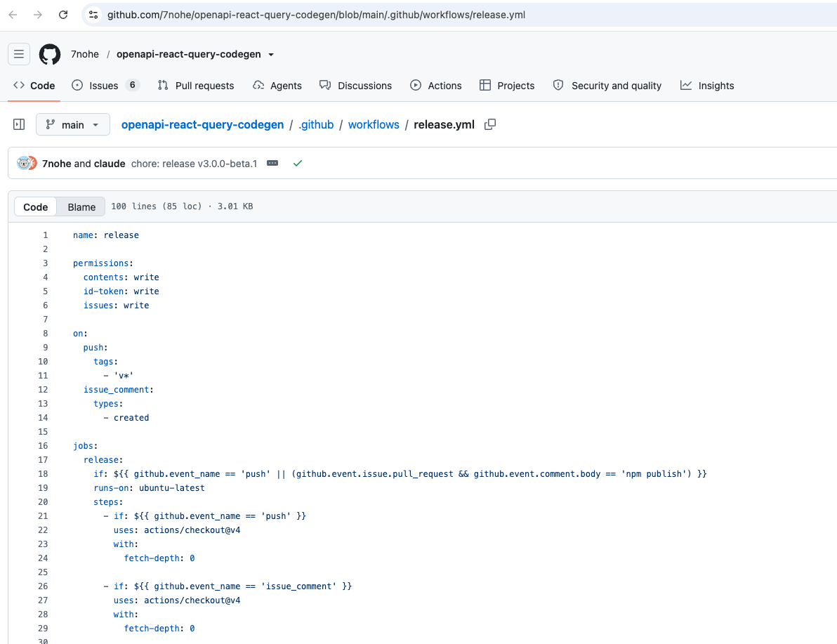Viewport: 837px width, 644px height.
Task: Click the browser back arrow
Action: click(13, 15)
